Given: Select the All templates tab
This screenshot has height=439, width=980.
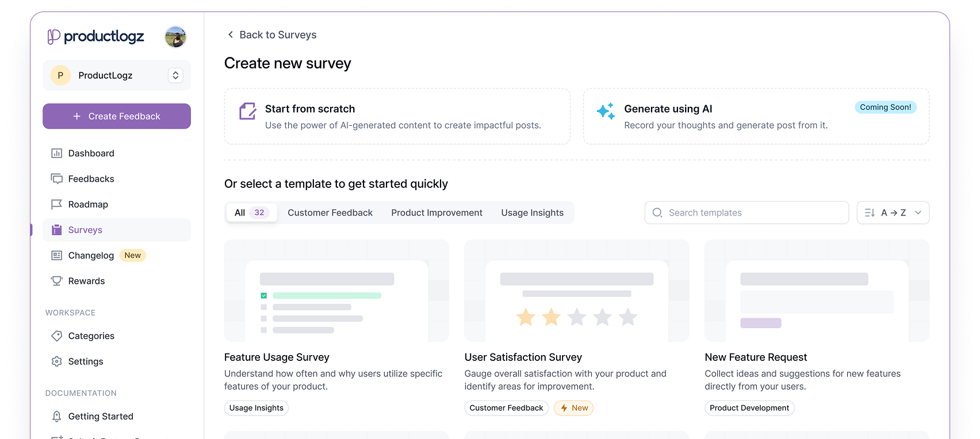Looking at the screenshot, I should point(251,213).
